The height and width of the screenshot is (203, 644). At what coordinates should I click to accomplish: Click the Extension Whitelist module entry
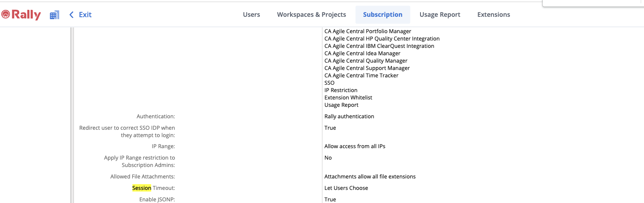(x=348, y=97)
